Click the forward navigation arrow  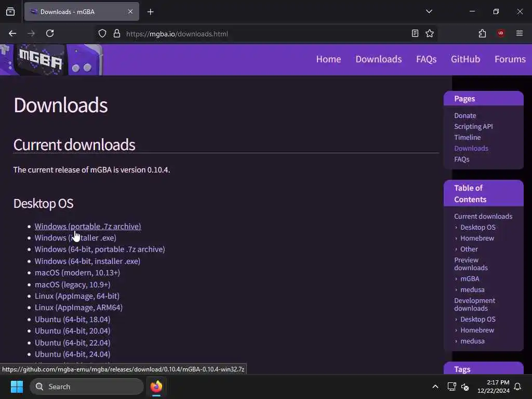(x=31, y=33)
